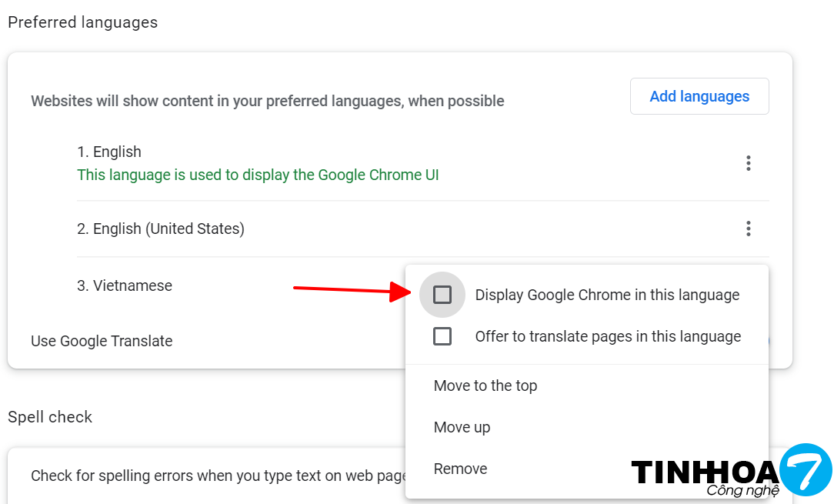Click the Offer to translate pages label text
834x504 pixels.
(x=608, y=336)
